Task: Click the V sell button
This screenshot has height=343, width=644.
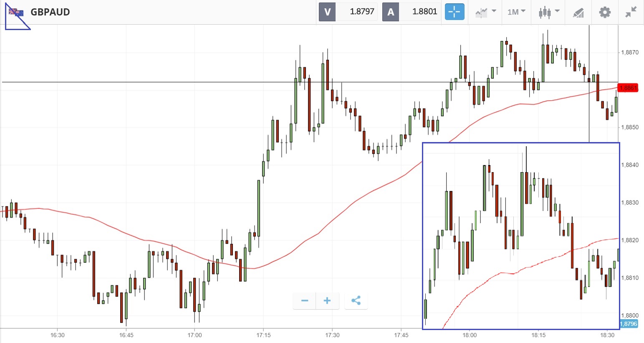Action: click(327, 12)
